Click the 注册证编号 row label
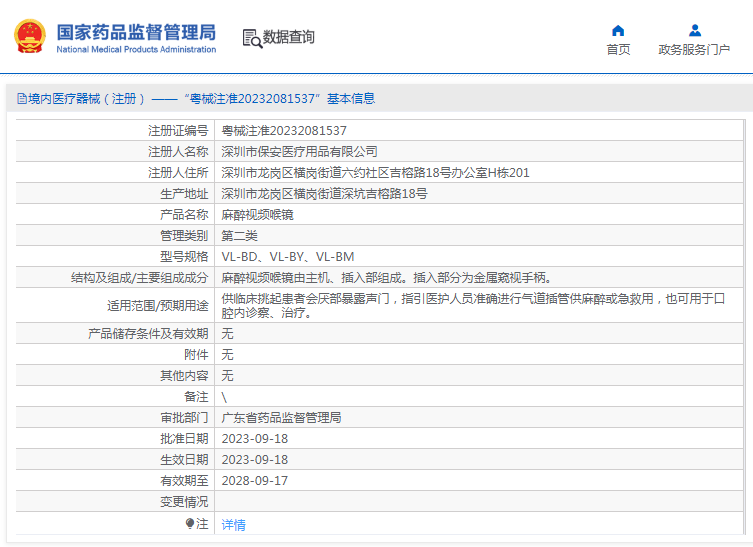 click(178, 131)
